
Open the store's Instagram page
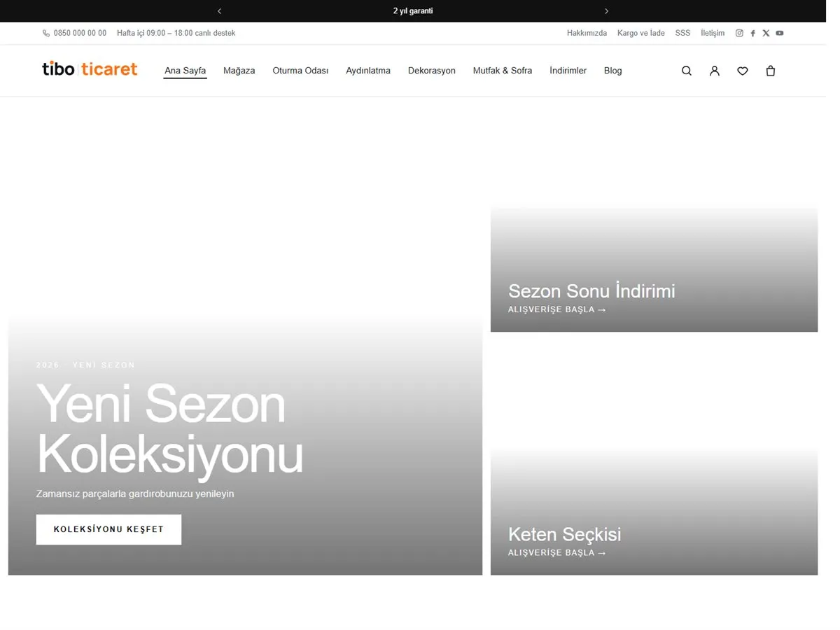pyautogui.click(x=739, y=33)
